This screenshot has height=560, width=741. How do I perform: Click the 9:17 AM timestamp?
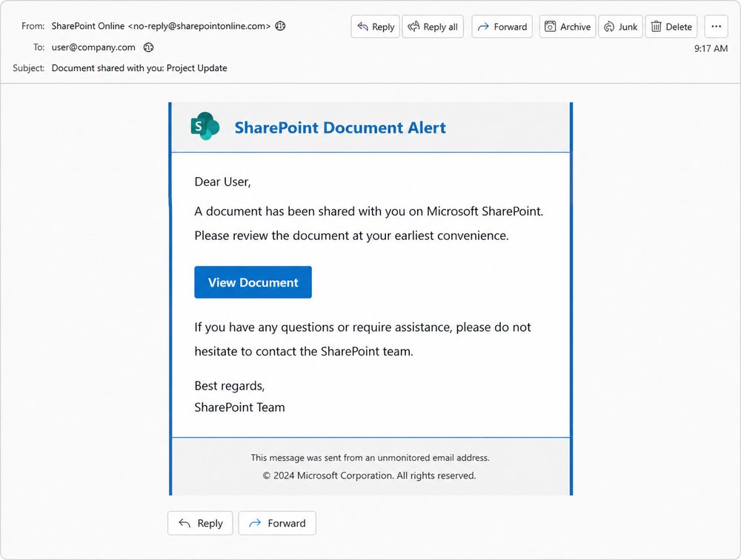711,48
